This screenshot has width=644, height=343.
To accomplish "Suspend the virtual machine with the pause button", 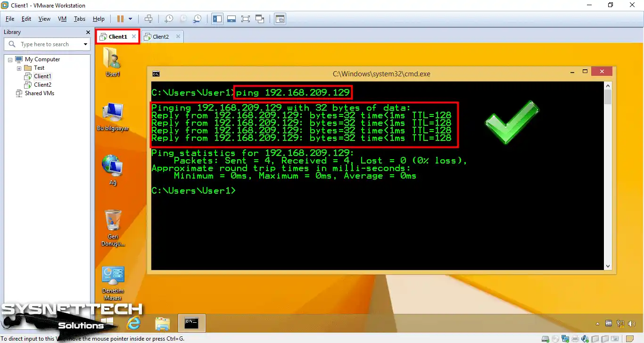I will [x=120, y=19].
